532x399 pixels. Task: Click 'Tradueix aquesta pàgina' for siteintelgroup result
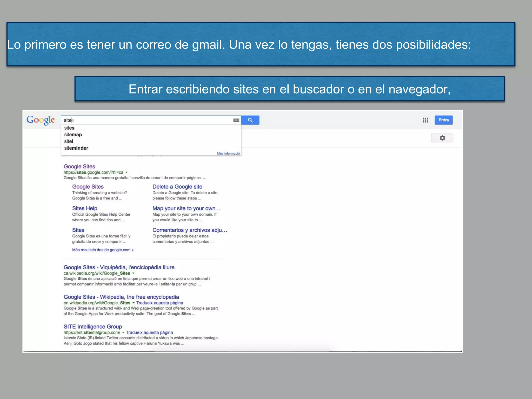tap(149, 332)
